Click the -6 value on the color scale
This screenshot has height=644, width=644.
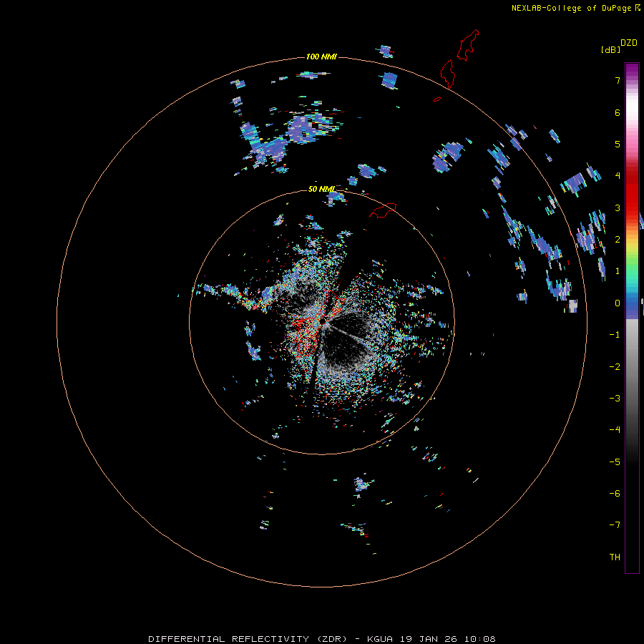(615, 494)
